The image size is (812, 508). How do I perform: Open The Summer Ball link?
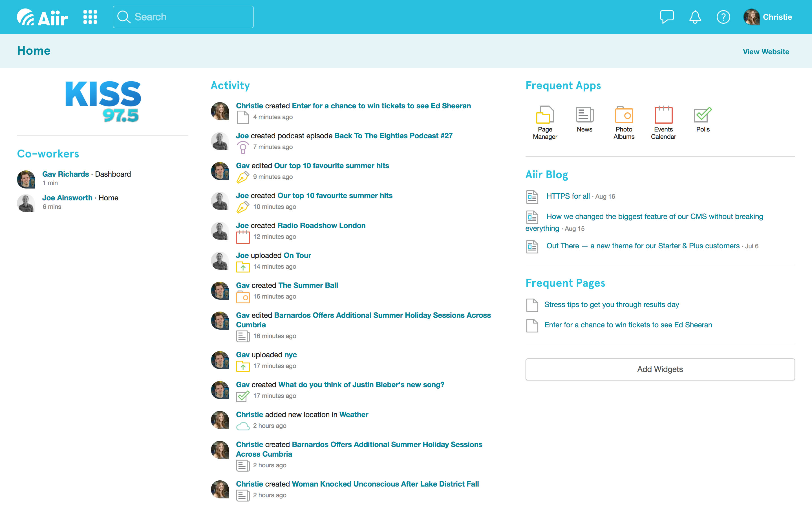click(x=308, y=285)
